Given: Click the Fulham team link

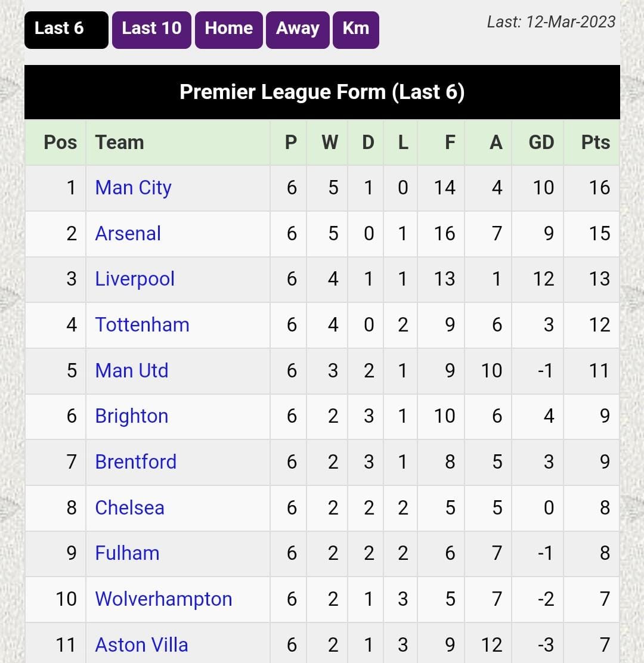Looking at the screenshot, I should click(127, 553).
